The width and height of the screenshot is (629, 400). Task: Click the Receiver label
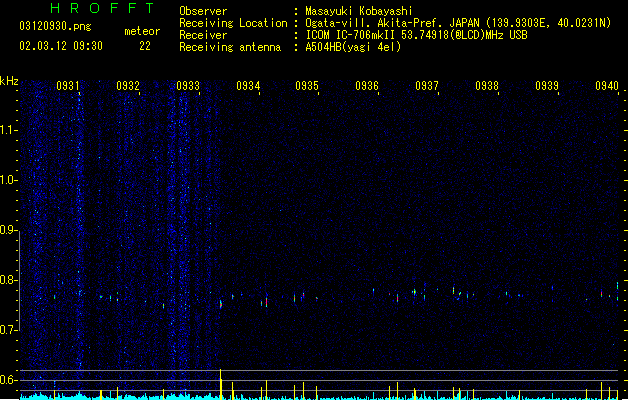click(x=203, y=35)
